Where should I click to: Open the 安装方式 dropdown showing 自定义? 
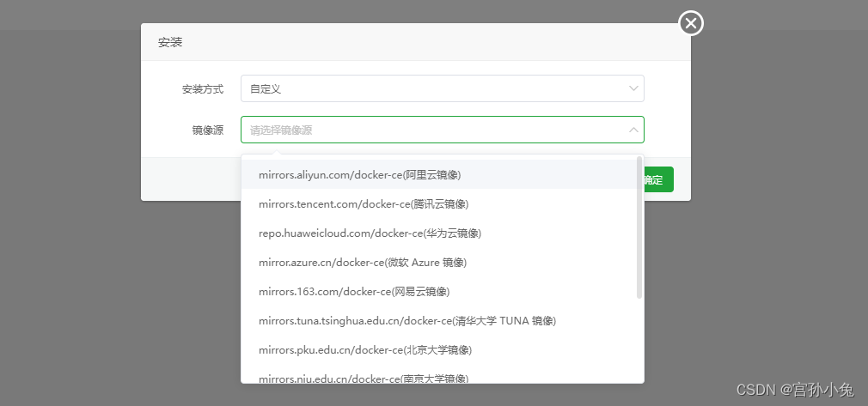(443, 88)
